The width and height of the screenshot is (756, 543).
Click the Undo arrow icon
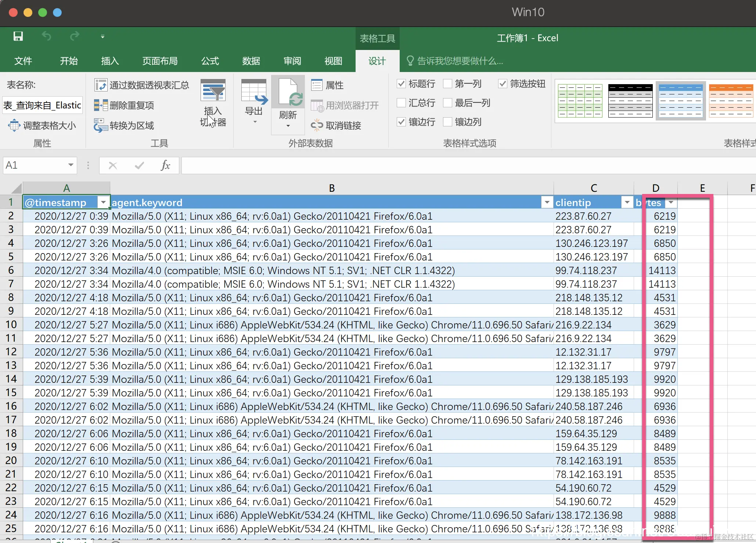(46, 36)
